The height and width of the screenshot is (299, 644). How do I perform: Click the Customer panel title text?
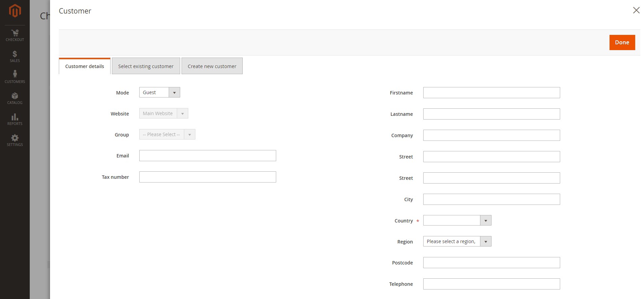[75, 11]
